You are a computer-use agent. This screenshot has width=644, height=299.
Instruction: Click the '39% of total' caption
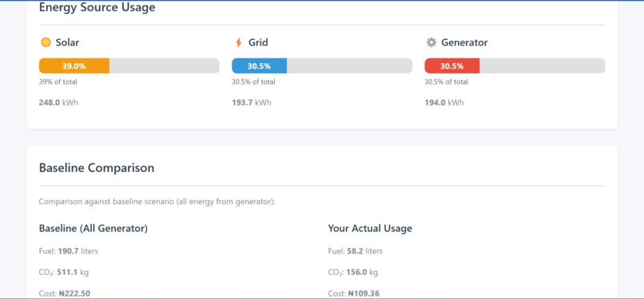tap(58, 82)
